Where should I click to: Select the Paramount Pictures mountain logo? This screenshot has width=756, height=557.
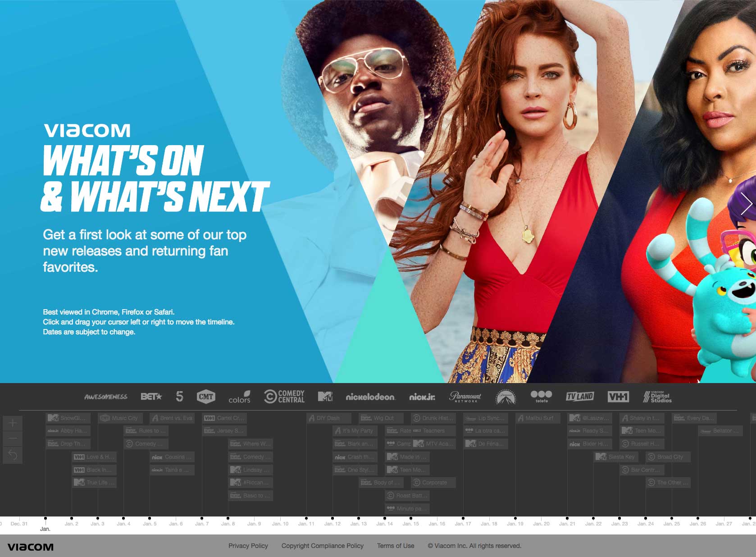pos(506,397)
